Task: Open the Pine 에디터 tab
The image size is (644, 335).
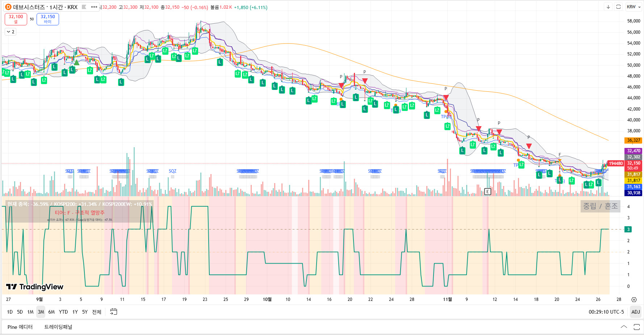Action: pyautogui.click(x=20, y=327)
